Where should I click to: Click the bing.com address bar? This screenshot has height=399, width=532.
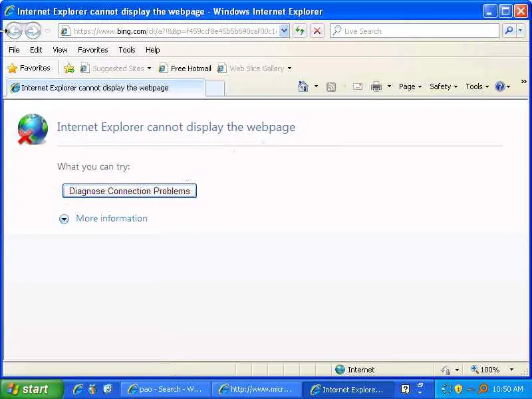pos(175,31)
